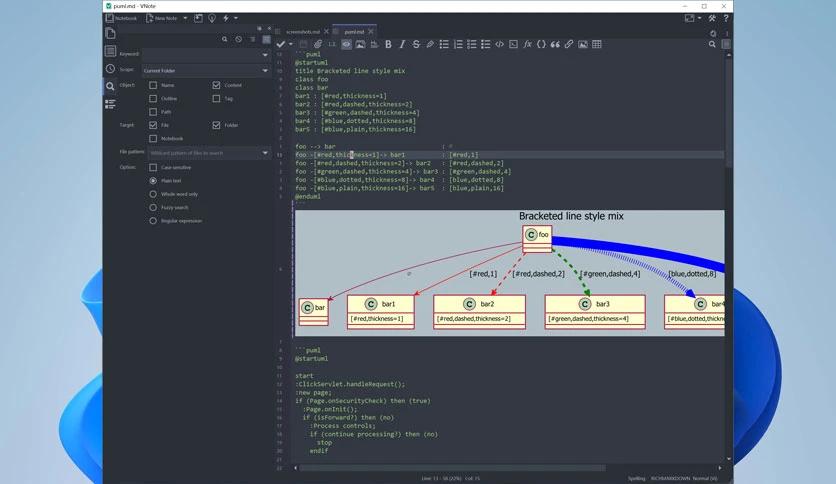This screenshot has width=836, height=484.
Task: Run search with the panel's magnifier button
Action: click(224, 39)
